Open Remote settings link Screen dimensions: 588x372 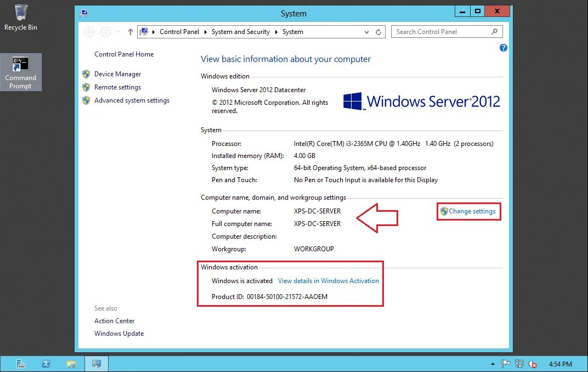pyautogui.click(x=118, y=87)
